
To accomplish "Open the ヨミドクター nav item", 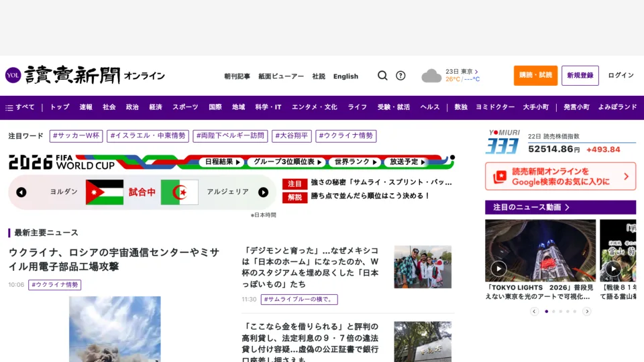I will [x=495, y=107].
